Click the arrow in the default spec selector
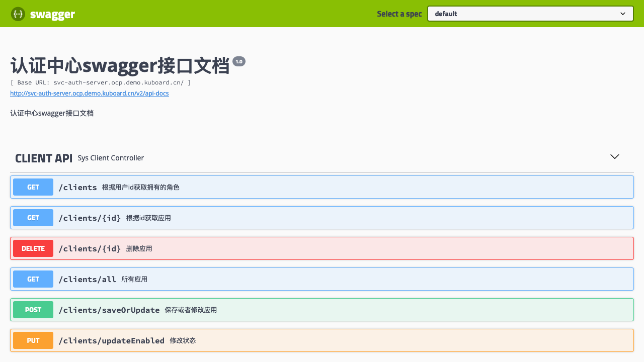Screen dimensions: 644x362 click(623, 14)
